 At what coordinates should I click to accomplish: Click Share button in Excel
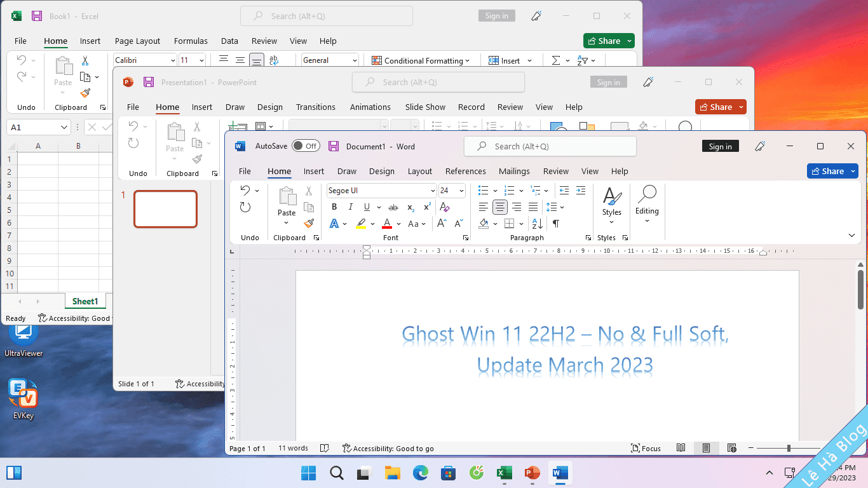pos(604,41)
